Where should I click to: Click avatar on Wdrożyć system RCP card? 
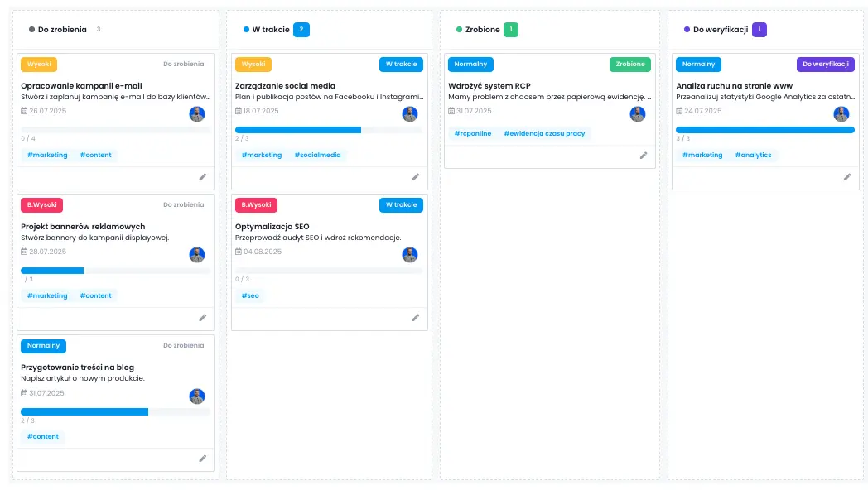tap(638, 114)
